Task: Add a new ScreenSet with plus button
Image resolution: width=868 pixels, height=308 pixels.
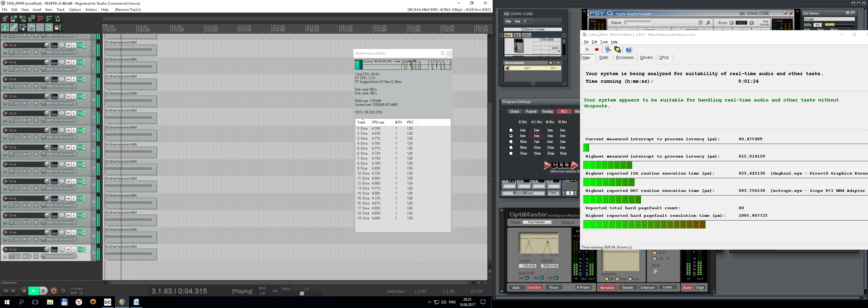Action: click(x=551, y=63)
